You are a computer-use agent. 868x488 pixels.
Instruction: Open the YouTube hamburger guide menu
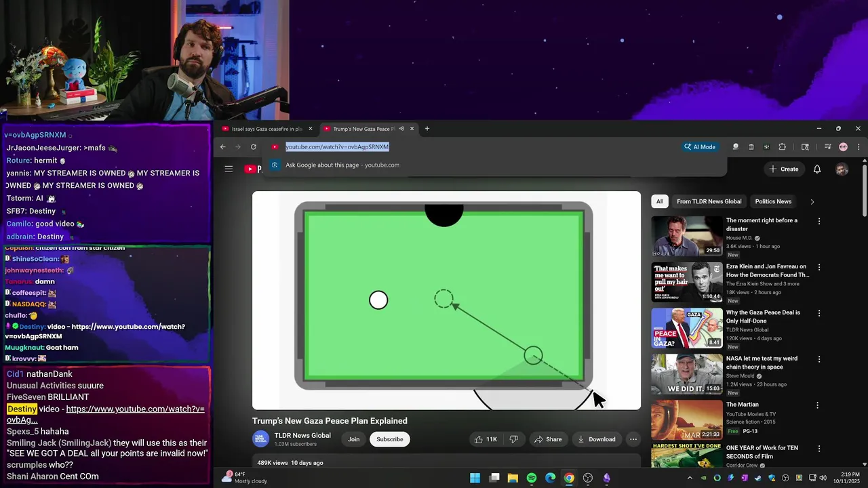(229, 169)
